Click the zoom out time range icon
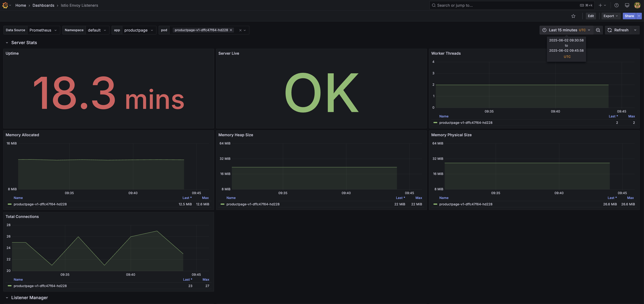This screenshot has height=304, width=644. click(x=598, y=30)
